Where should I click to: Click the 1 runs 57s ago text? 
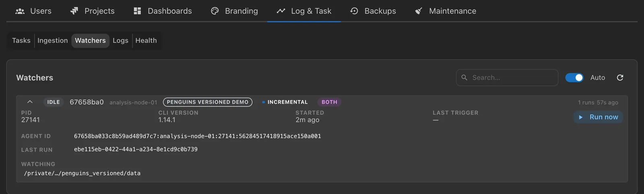(598, 102)
